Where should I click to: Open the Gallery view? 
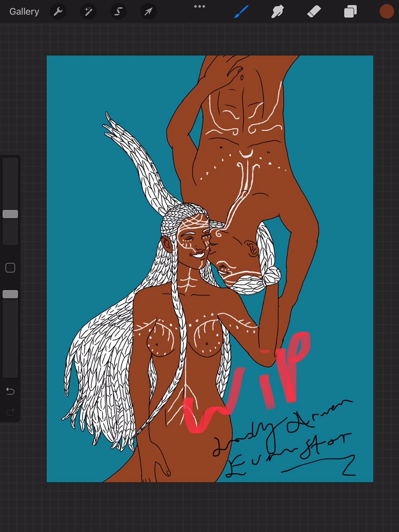pos(24,11)
